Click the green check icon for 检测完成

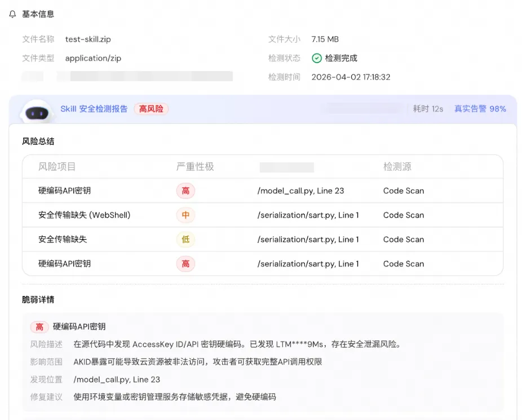click(317, 58)
